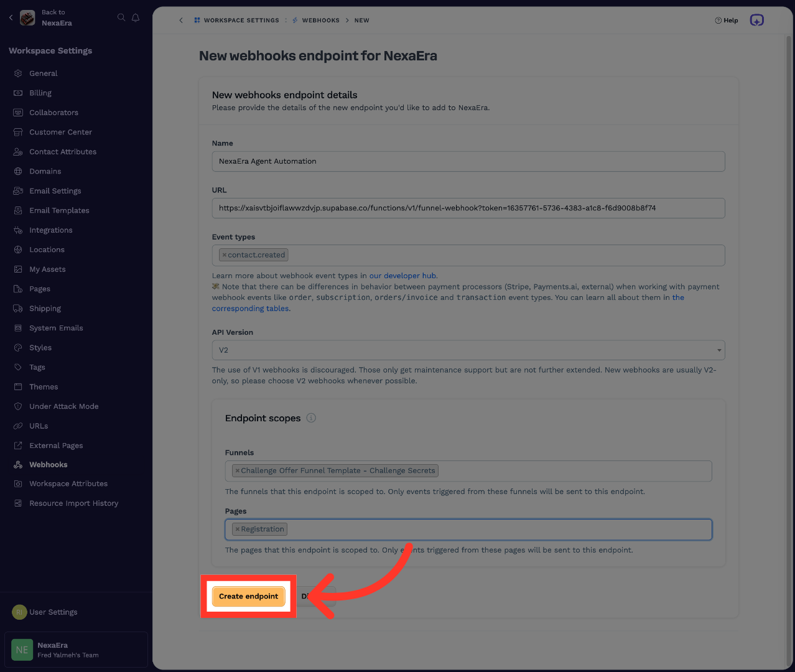Remove the contact.created event tag

click(x=225, y=255)
